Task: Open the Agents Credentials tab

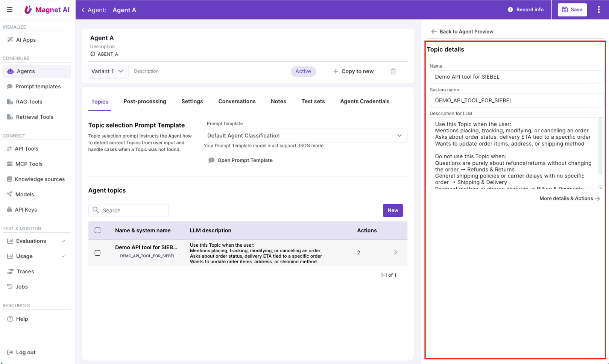Action: pos(364,102)
